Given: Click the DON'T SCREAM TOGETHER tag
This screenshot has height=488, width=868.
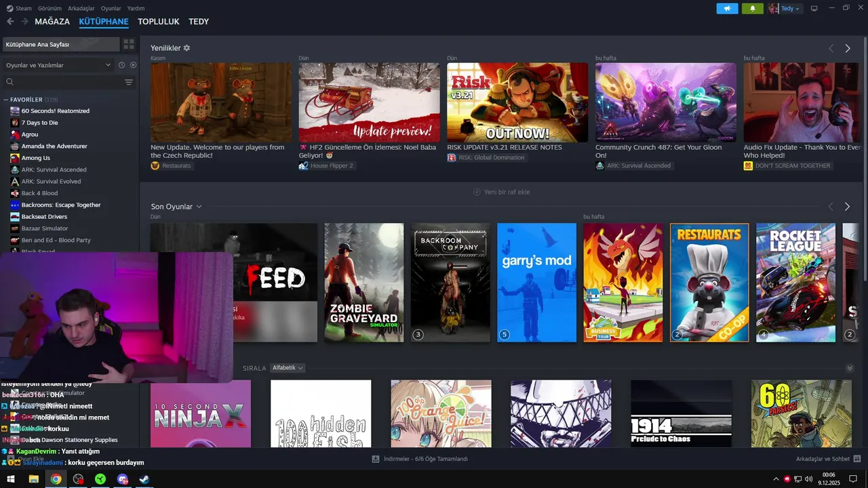Looking at the screenshot, I should (x=787, y=165).
